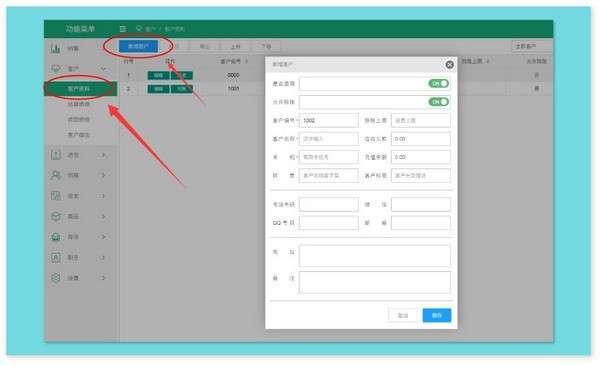The height and width of the screenshot is (365, 600).
Task: Expand the sidebar item with the gear icon
Action: (103, 278)
